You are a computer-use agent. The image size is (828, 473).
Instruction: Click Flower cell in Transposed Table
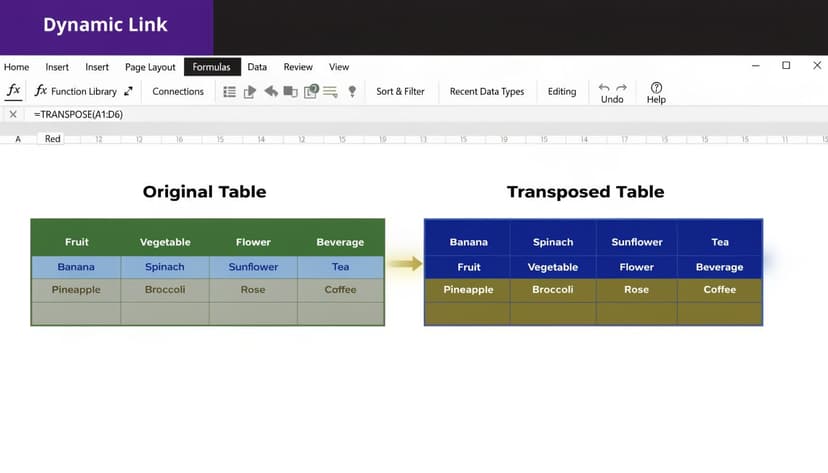pyautogui.click(x=636, y=267)
